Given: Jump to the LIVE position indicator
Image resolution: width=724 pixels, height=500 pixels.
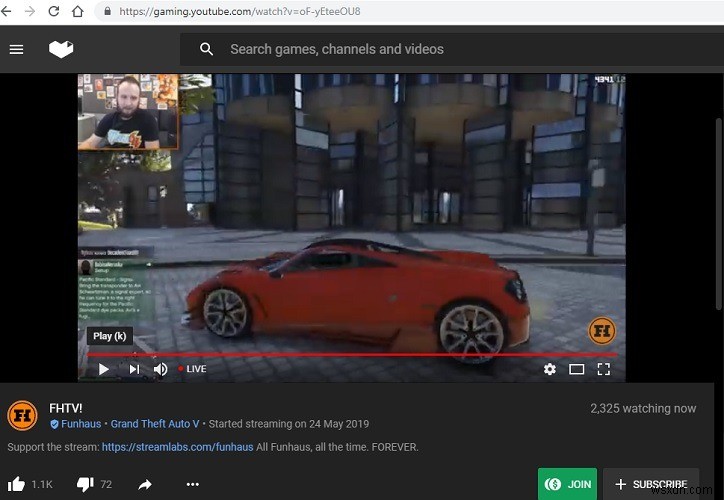Looking at the screenshot, I should [x=193, y=369].
